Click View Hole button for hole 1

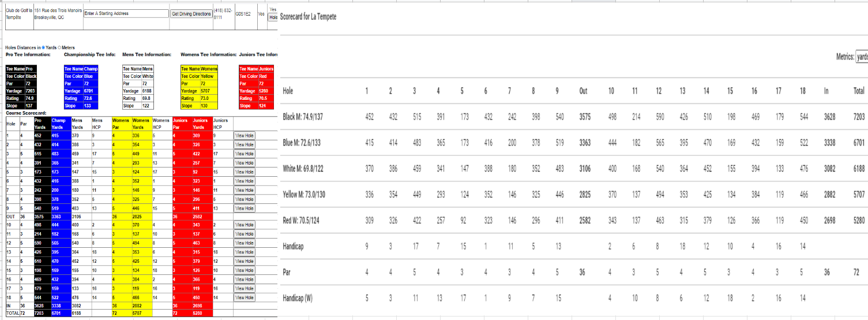[245, 136]
